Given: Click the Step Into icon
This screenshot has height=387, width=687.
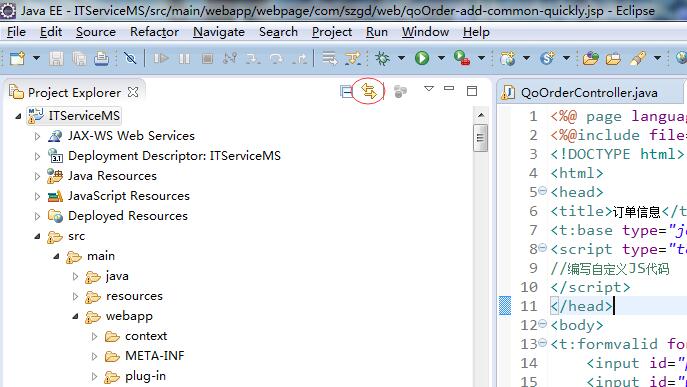Looking at the screenshot, I should [253, 58].
